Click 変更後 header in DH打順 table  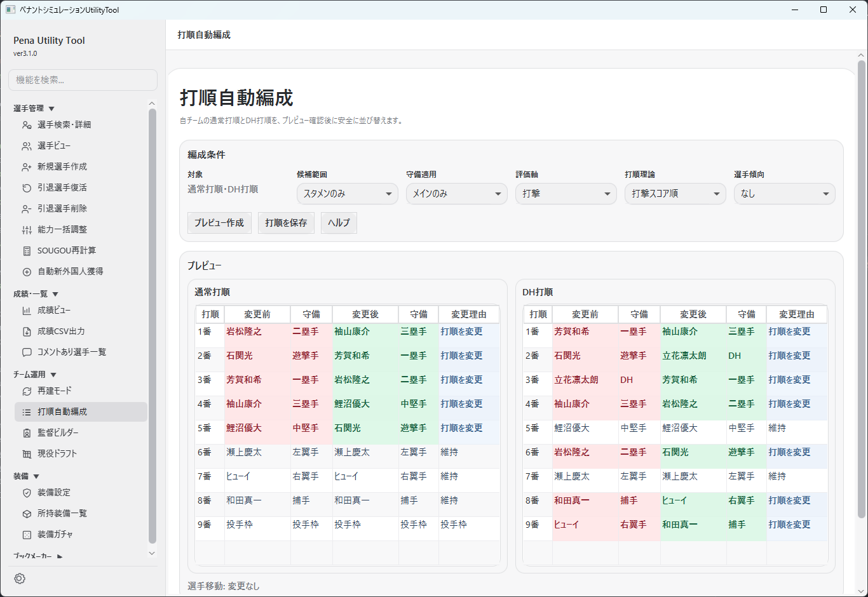click(693, 314)
